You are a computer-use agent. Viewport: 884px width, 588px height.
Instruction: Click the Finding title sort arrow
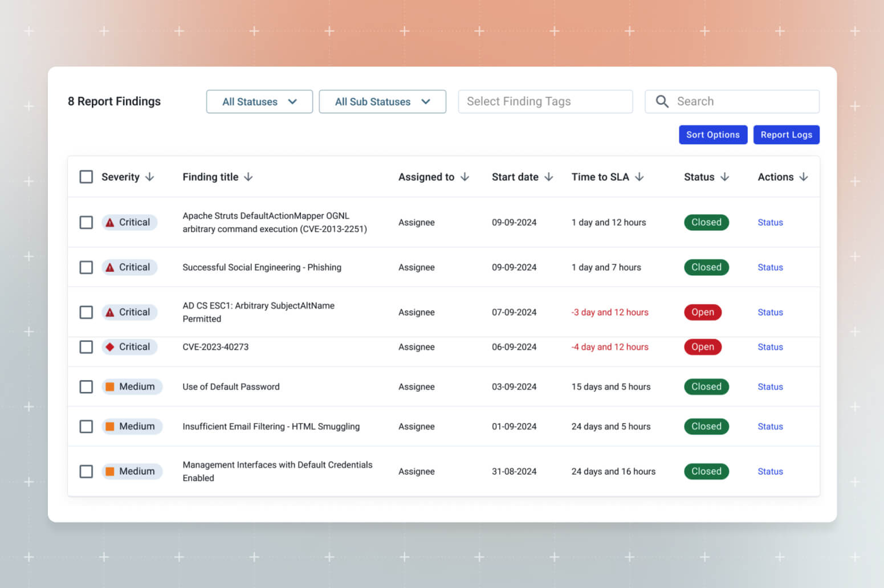(x=249, y=177)
